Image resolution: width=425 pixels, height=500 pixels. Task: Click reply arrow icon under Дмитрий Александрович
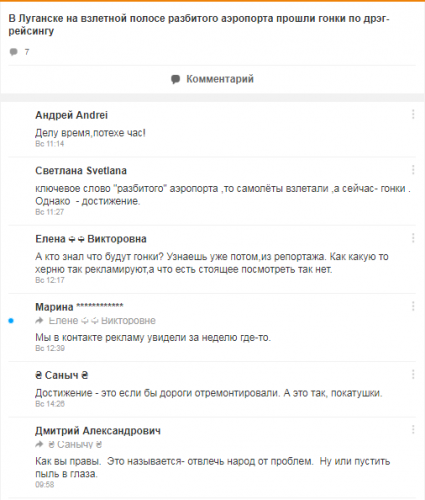pos(39,444)
